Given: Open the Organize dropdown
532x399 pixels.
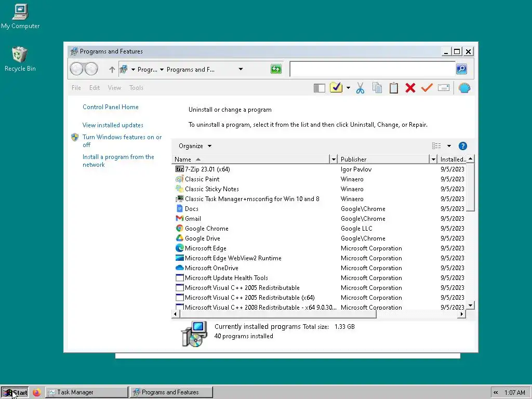Looking at the screenshot, I should [x=195, y=146].
